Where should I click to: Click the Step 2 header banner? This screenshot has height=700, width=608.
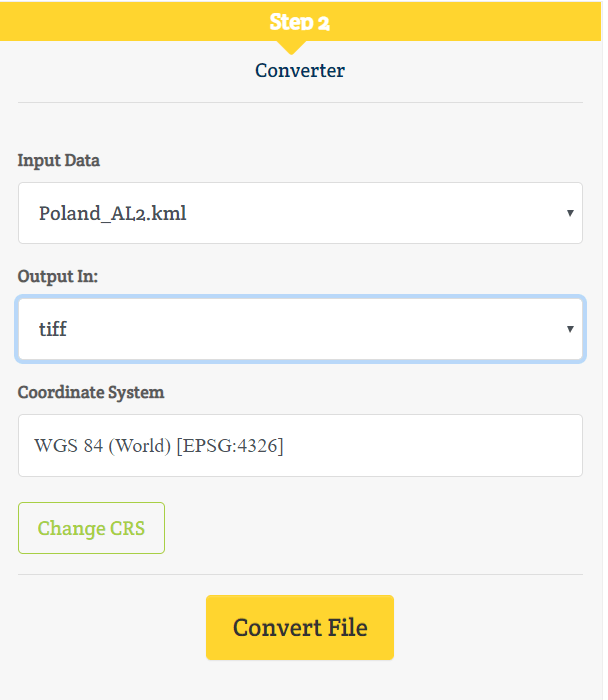(x=300, y=21)
